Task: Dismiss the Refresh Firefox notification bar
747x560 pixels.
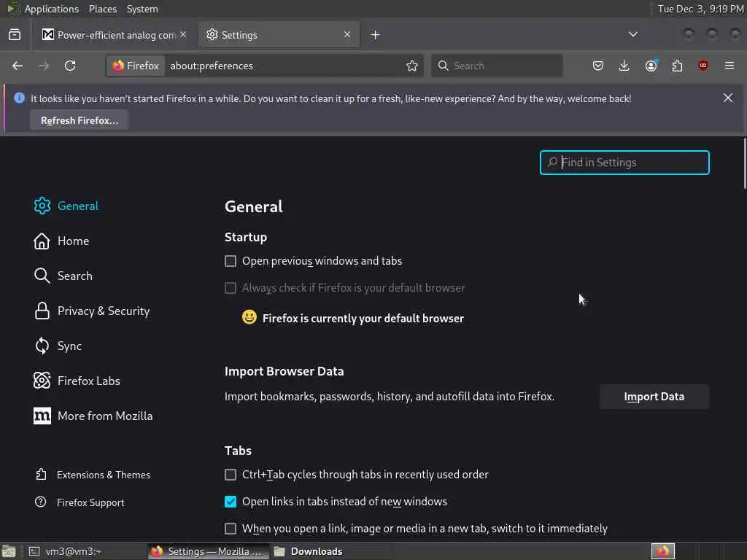Action: pos(728,98)
